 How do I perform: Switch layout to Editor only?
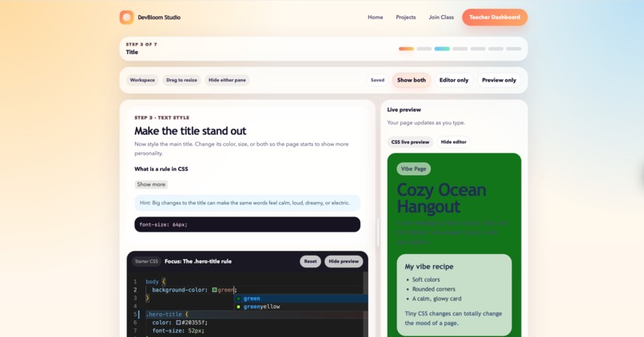click(x=454, y=80)
